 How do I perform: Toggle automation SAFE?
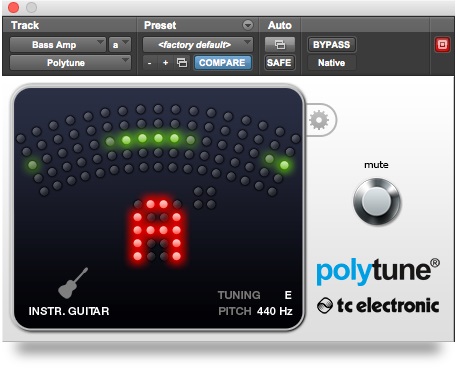coord(279,63)
